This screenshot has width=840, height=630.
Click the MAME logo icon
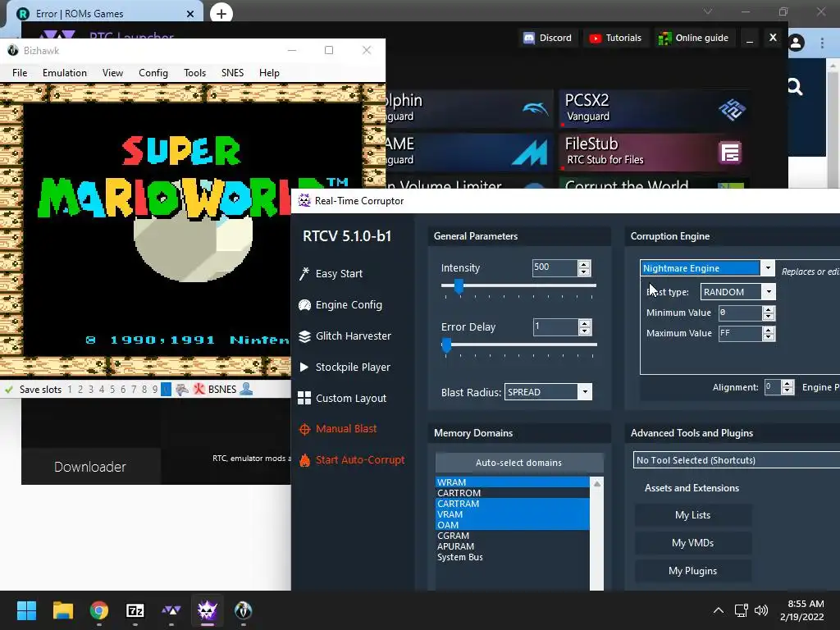(x=529, y=152)
